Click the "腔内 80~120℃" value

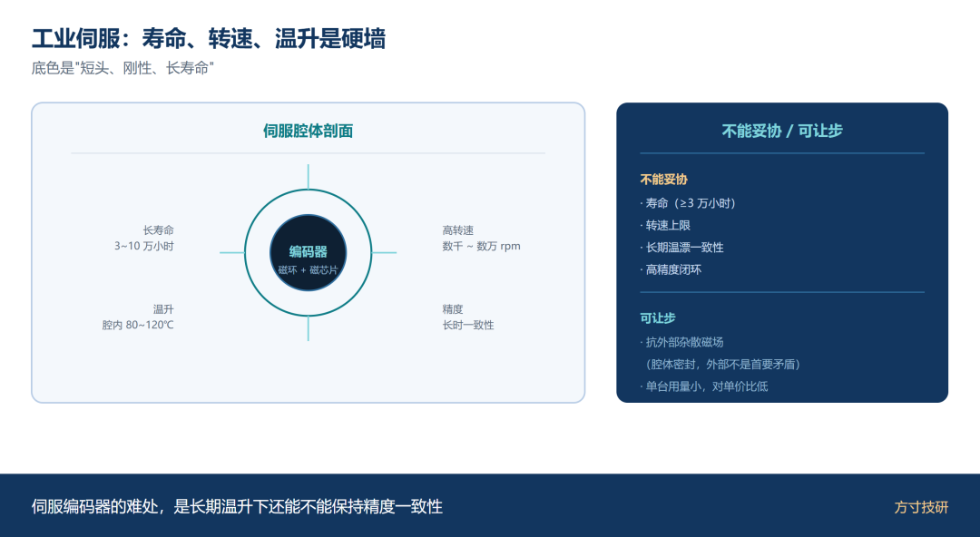pos(138,325)
